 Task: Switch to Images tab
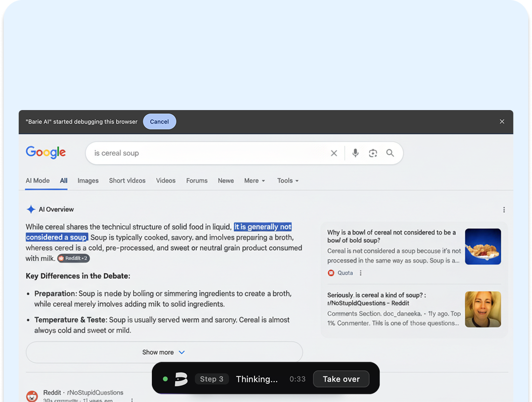tap(88, 180)
